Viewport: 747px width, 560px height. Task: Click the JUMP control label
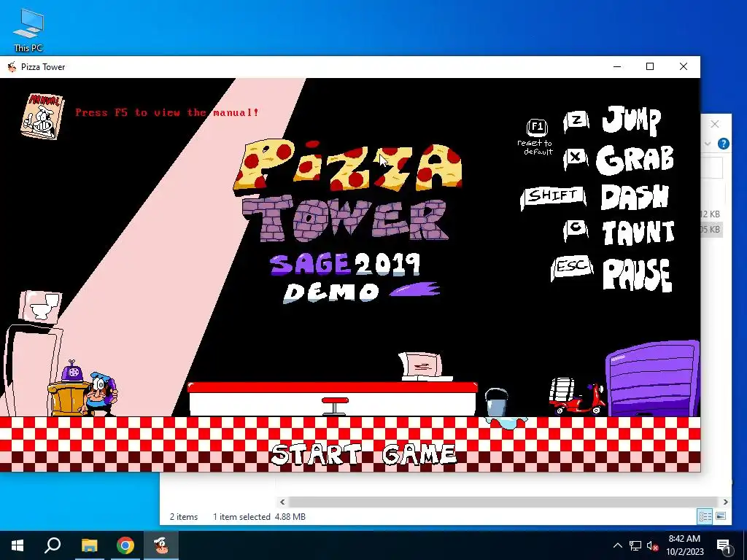[631, 121]
